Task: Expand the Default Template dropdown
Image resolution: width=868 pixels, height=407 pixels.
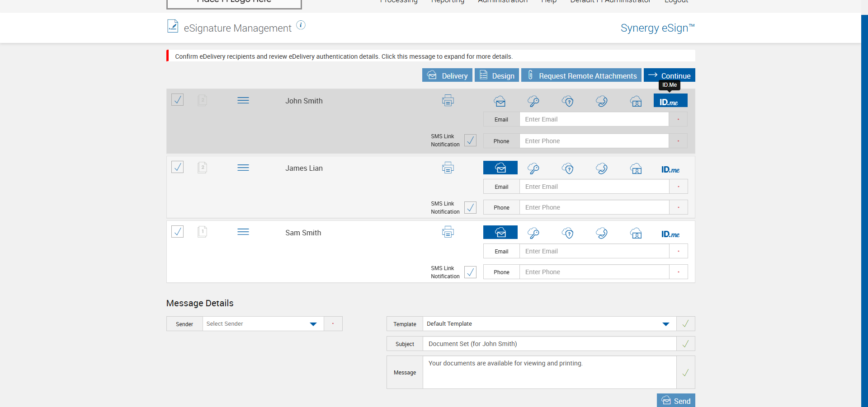Action: pos(549,324)
